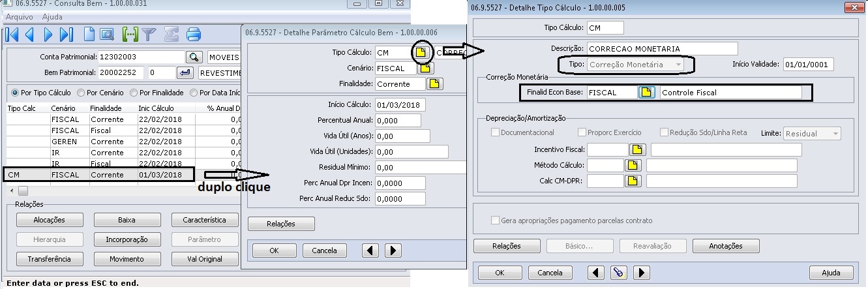Viewport: 868px width, 289px height.
Task: Click the Baixa button
Action: pyautogui.click(x=127, y=221)
